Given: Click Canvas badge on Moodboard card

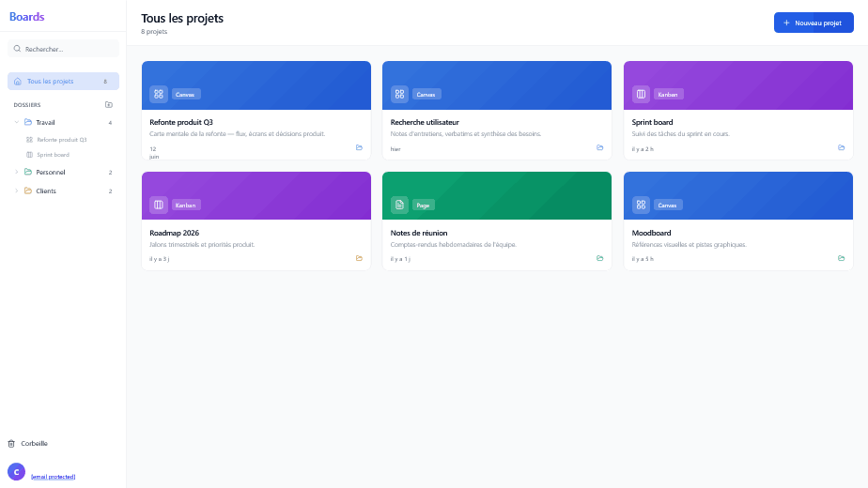Looking at the screenshot, I should click(x=668, y=206).
